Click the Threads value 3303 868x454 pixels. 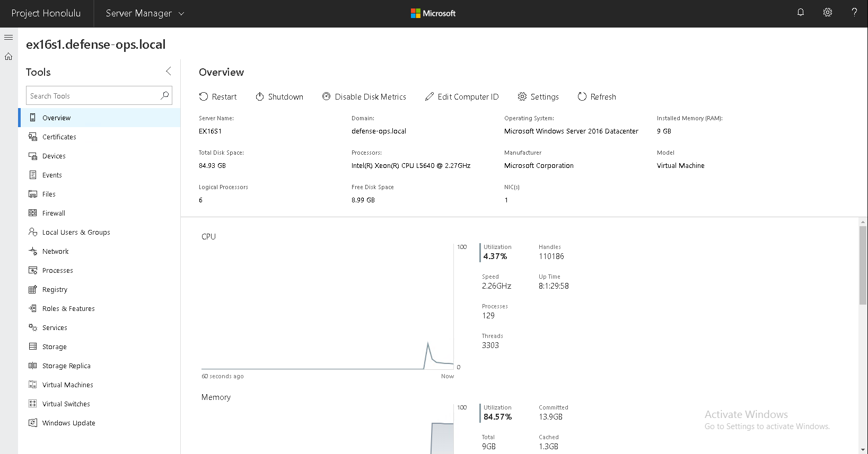(490, 345)
